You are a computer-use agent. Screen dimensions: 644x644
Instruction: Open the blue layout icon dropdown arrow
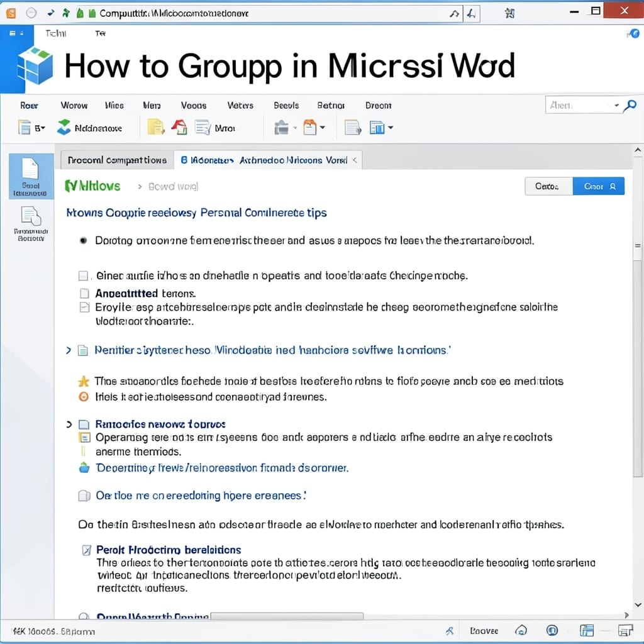click(x=391, y=128)
